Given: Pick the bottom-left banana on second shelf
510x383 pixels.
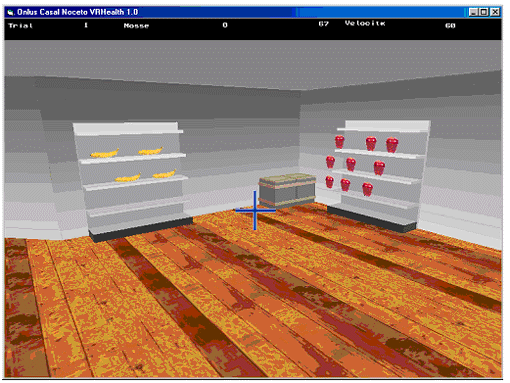Looking at the screenshot, I should [128, 177].
